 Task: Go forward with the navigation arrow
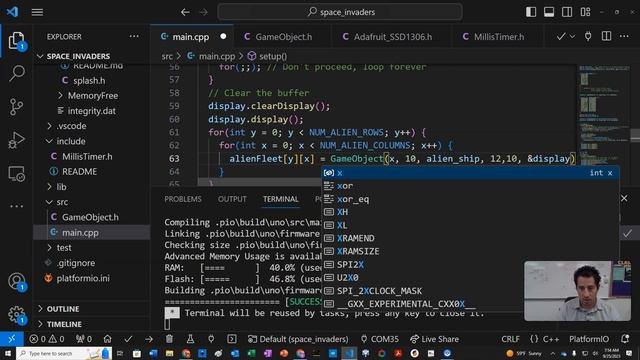(203, 12)
